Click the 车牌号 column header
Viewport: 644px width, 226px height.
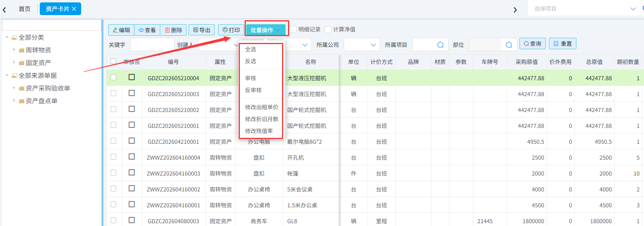[x=490, y=62]
